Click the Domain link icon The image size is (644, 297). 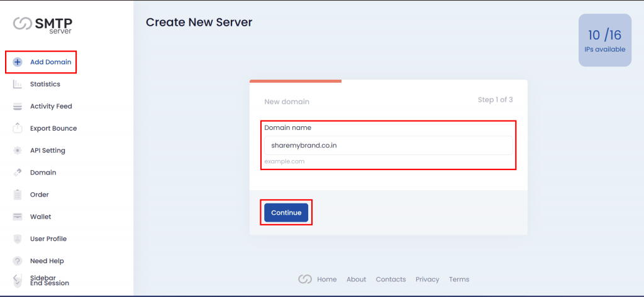[x=17, y=173]
